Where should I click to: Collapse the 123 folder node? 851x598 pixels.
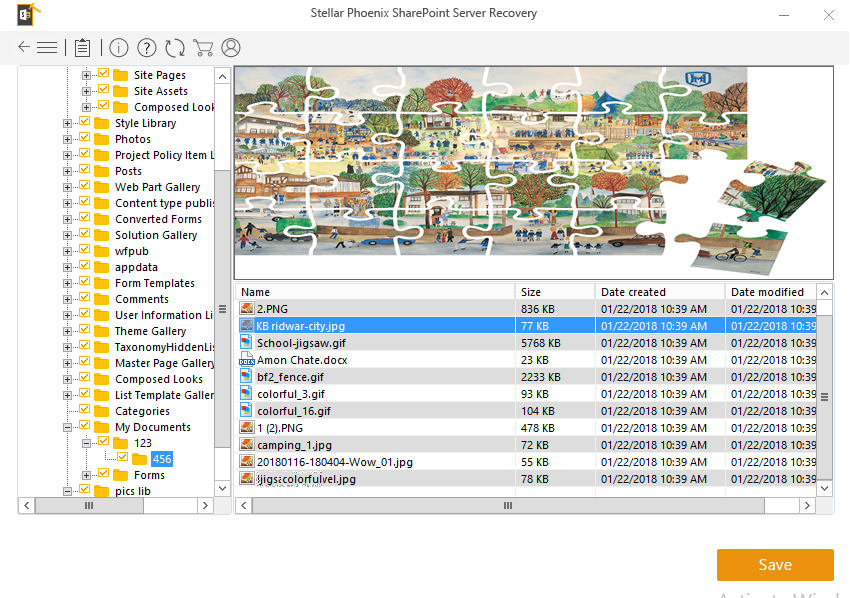pyautogui.click(x=86, y=443)
